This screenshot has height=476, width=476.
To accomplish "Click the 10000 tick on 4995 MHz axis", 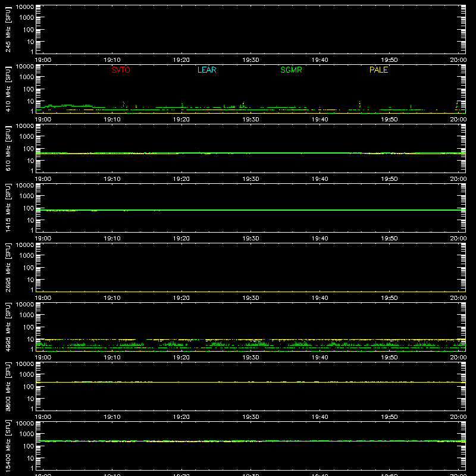I will pos(25,305).
